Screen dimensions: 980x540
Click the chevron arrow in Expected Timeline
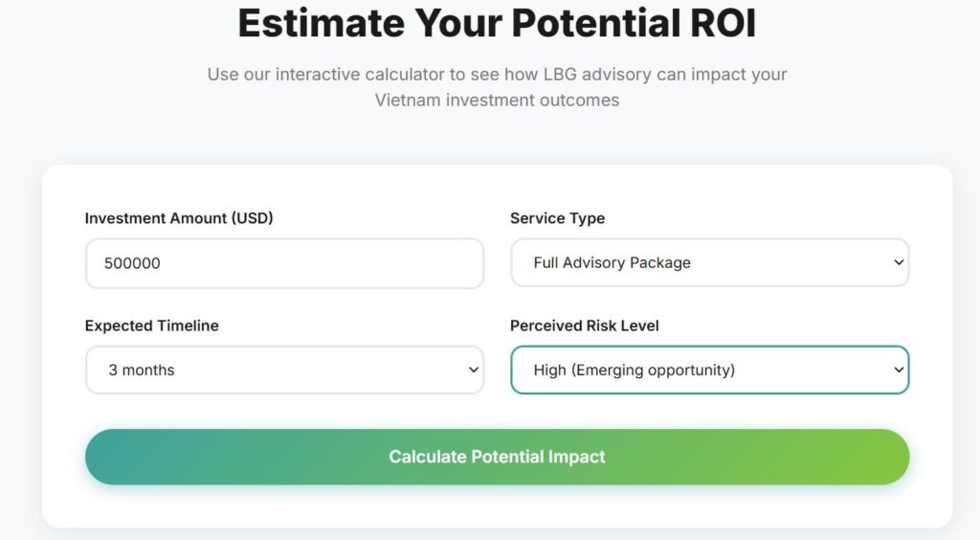coord(473,371)
